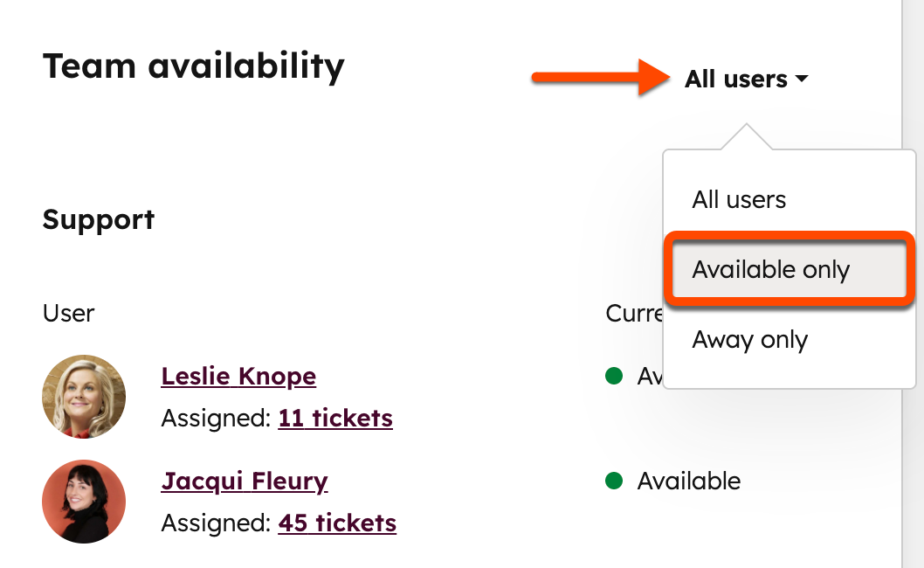Click "Assigned:" label under Leslie Knope
Image resolution: width=924 pixels, height=568 pixels.
216,419
